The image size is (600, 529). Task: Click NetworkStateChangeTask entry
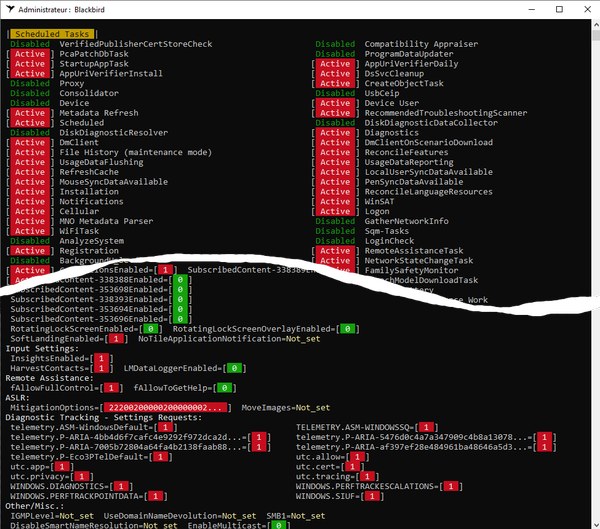[x=419, y=261]
